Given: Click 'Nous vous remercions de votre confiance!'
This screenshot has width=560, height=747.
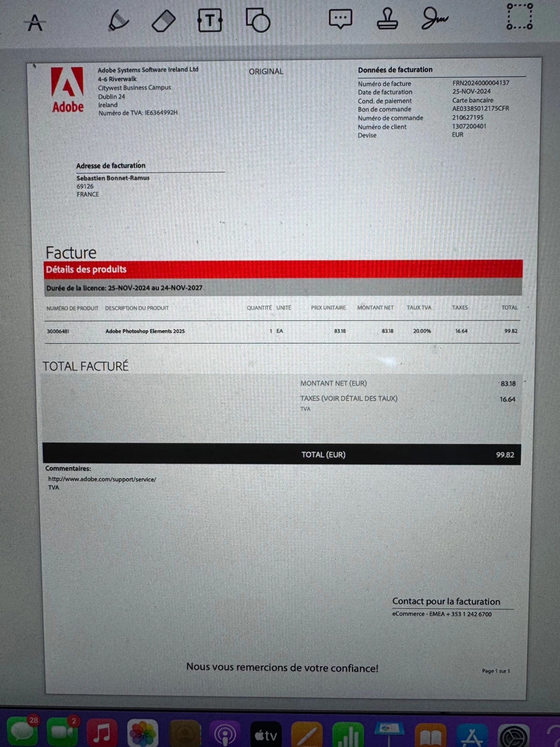Looking at the screenshot, I should point(282,667).
